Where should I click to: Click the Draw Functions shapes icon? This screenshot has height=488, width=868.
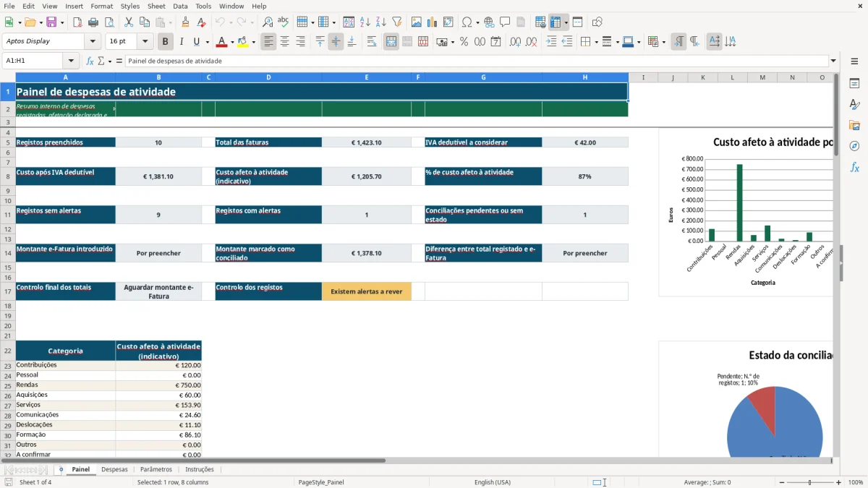click(597, 22)
